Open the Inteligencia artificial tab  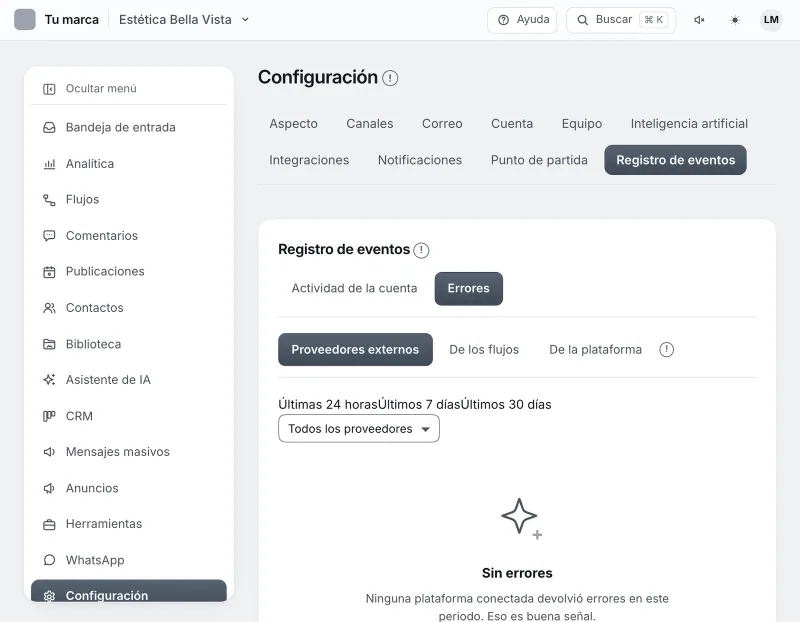tap(689, 123)
